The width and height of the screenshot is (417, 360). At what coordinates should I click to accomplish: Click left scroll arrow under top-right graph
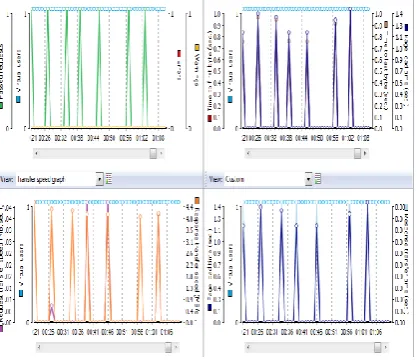[248, 153]
